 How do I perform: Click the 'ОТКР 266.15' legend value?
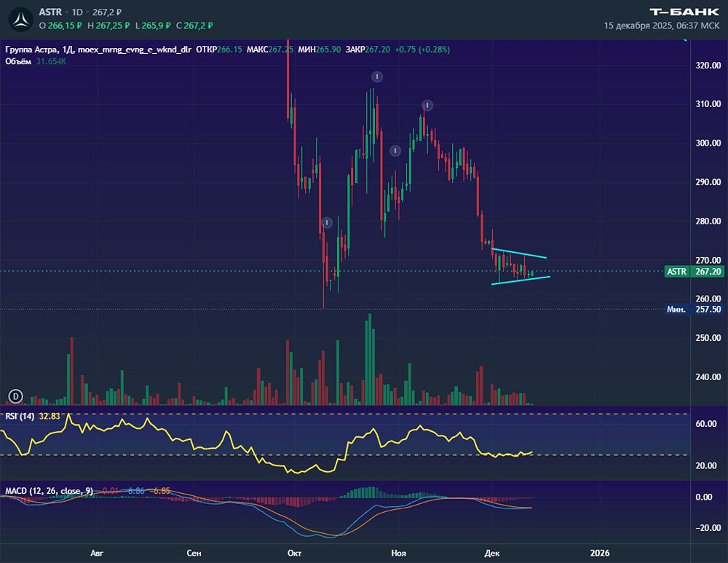click(x=218, y=50)
